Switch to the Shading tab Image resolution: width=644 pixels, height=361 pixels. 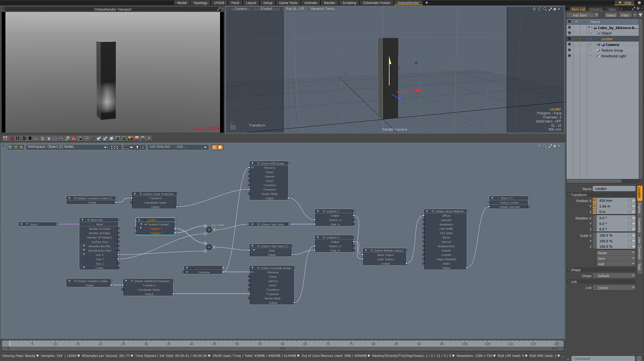click(595, 9)
